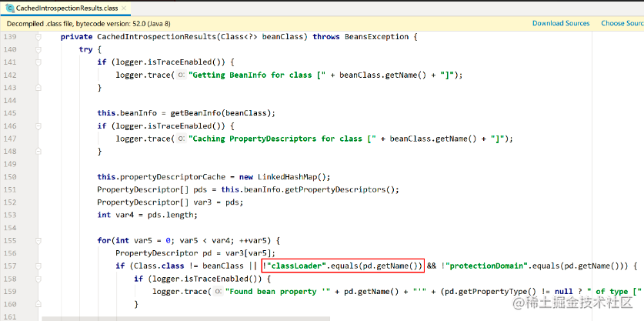Click "propertyDescriptorCache" on line 150
644x321 pixels.
point(173,177)
